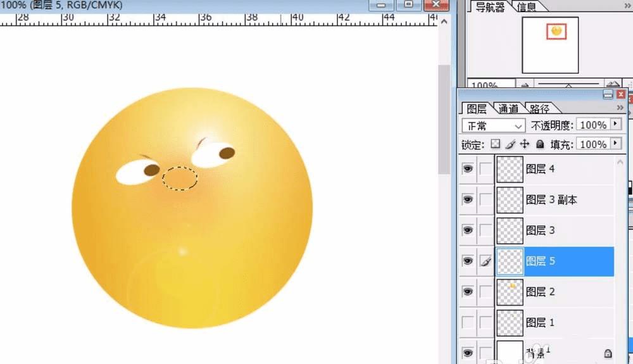Open the Layers panel options menu arrows
Viewport: 633px width, 364px height.
click(x=620, y=108)
